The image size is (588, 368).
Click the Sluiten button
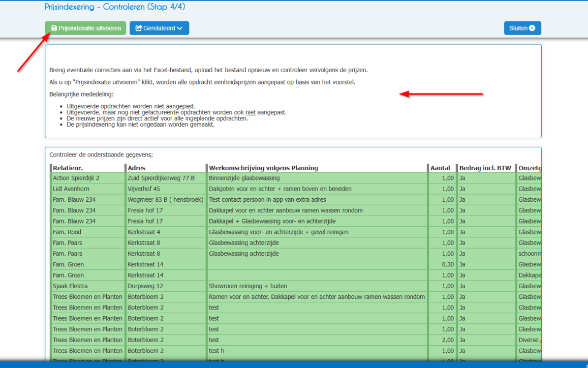[x=522, y=28]
